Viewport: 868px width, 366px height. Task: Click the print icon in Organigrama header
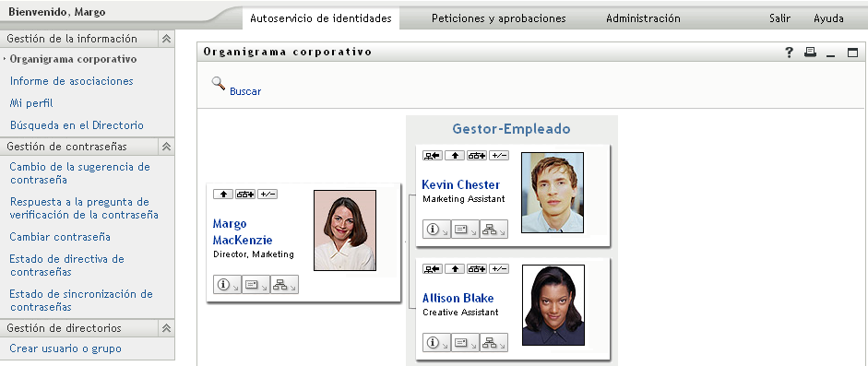pos(811,53)
